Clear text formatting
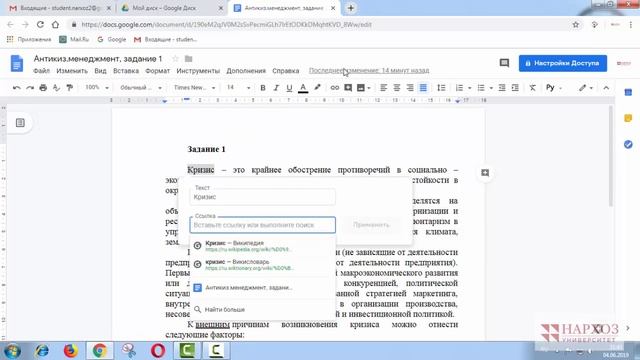The width and height of the screenshot is (640, 360). [x=533, y=88]
